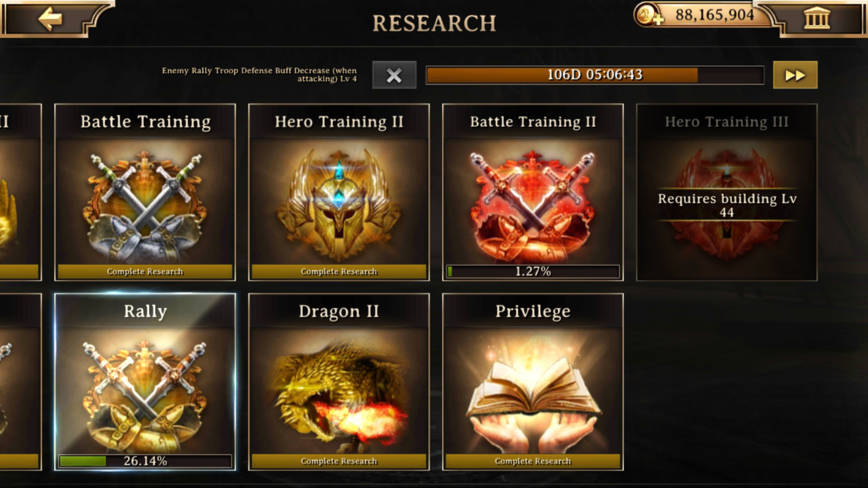This screenshot has width=868, height=488.
Task: Click Complete Research under Dragon II
Action: coord(339,461)
